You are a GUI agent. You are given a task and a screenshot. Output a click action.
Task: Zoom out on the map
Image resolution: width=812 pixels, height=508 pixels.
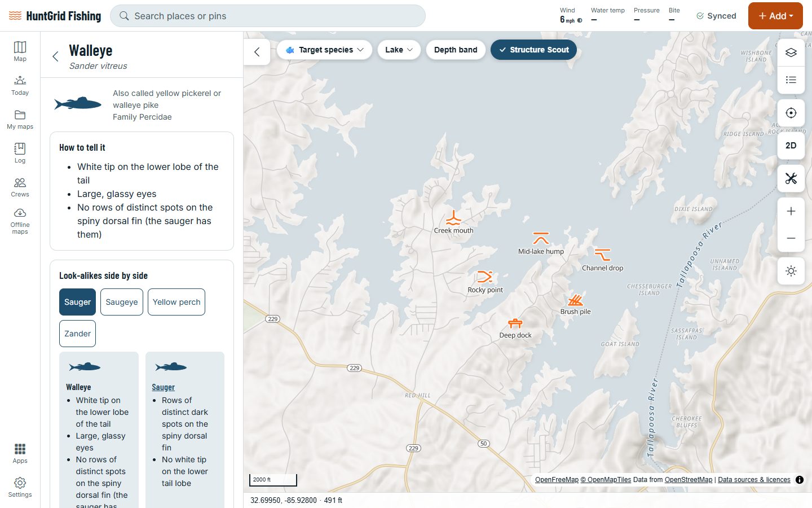[791, 238]
